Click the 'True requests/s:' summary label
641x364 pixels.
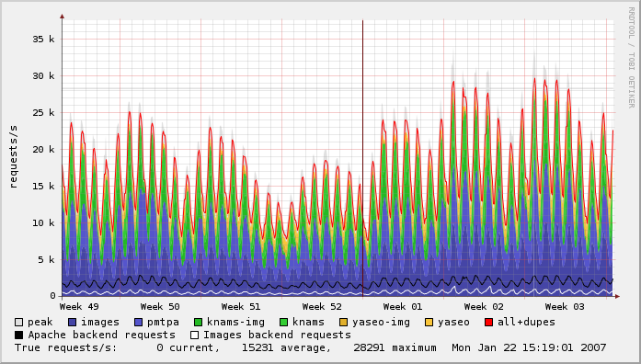click(x=66, y=348)
